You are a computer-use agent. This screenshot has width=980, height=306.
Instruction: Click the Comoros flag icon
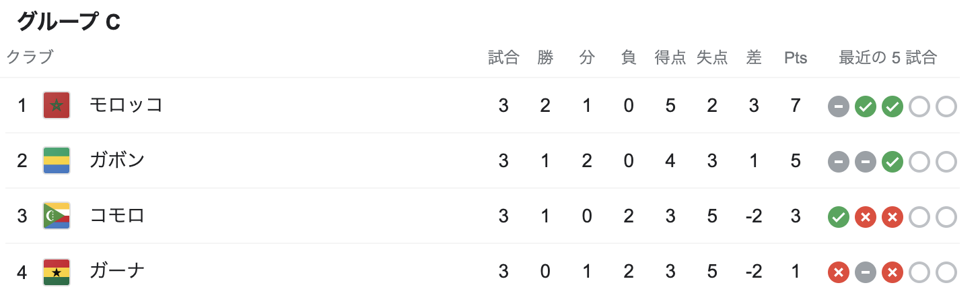point(57,216)
